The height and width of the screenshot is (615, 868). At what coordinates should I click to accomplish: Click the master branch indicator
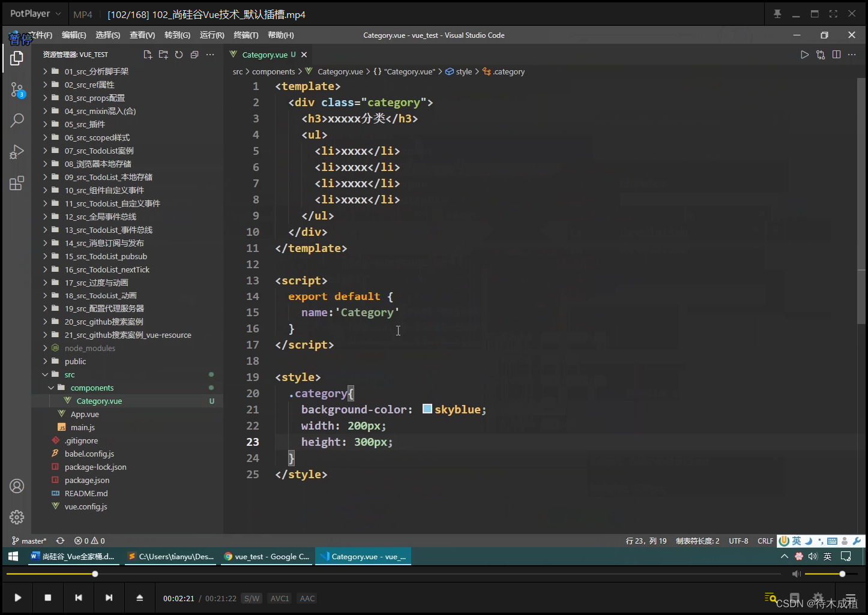(x=29, y=541)
